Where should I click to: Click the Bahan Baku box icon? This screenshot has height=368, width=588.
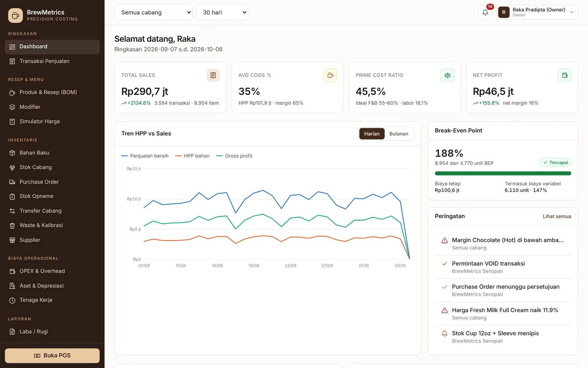point(12,153)
